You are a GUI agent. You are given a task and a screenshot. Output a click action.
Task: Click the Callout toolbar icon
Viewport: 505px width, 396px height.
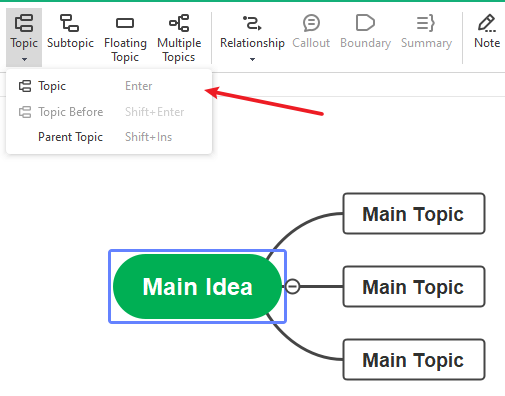(x=311, y=23)
